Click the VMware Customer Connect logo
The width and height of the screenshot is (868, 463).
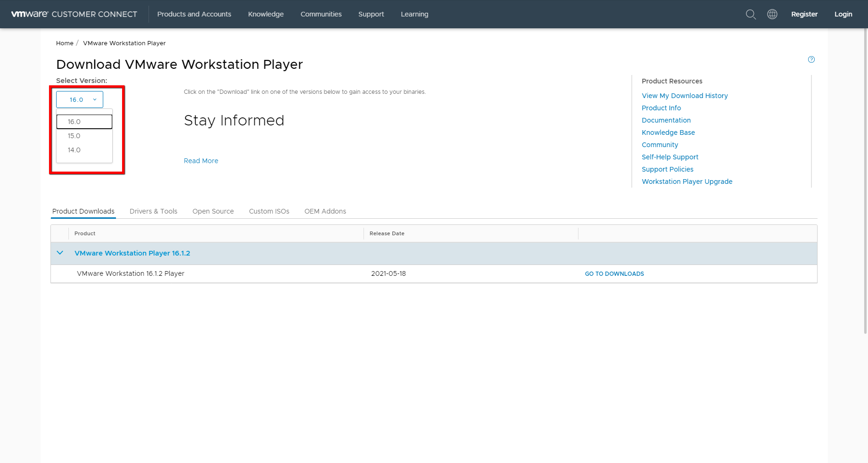coord(74,14)
